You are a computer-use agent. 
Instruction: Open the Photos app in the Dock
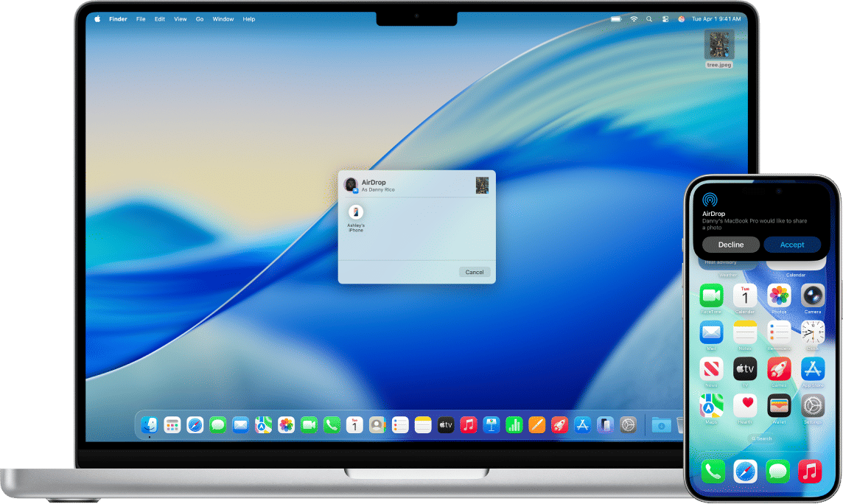[284, 424]
